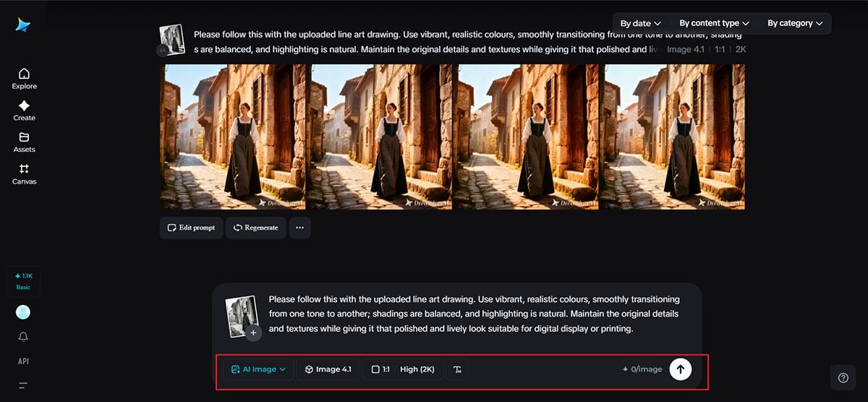Image resolution: width=868 pixels, height=402 pixels.
Task: Select the Image 4.1 model option
Action: pyautogui.click(x=328, y=369)
